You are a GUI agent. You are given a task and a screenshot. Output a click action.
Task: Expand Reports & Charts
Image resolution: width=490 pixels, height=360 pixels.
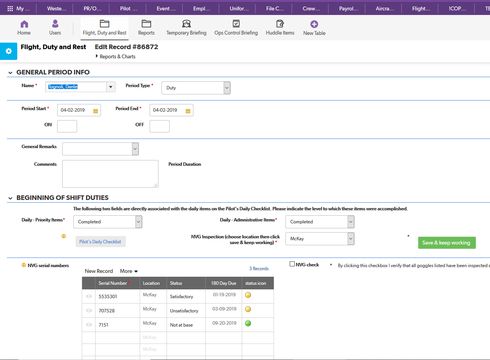[116, 56]
